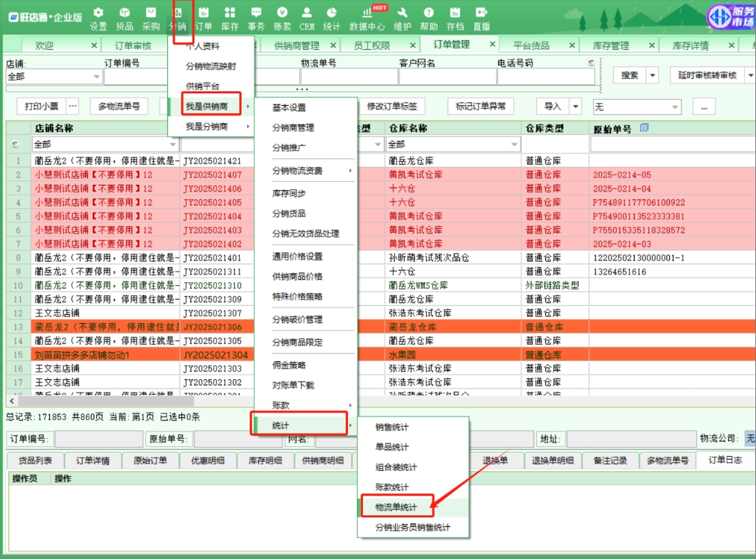
Task: Open the 设置 settings icon in toolbar
Action: point(98,18)
